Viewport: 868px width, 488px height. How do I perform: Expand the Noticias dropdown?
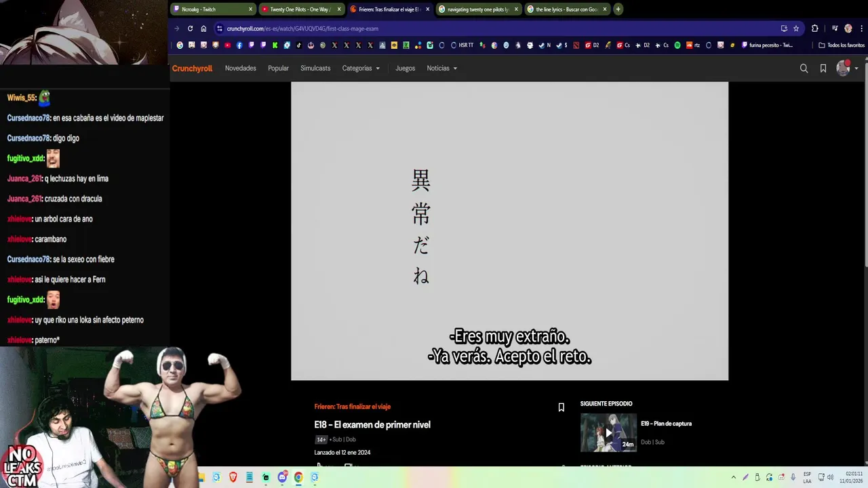click(x=442, y=68)
